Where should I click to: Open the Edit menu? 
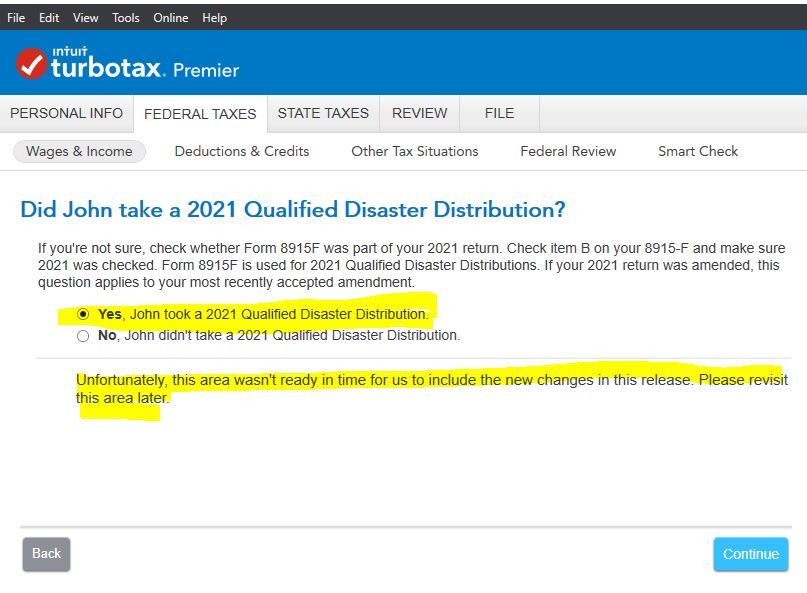click(49, 18)
